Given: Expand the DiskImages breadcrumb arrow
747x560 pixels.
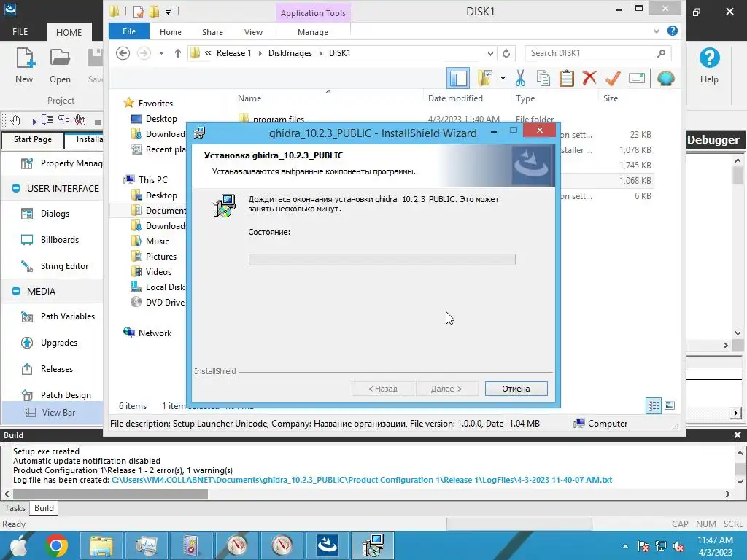Looking at the screenshot, I should coord(321,53).
